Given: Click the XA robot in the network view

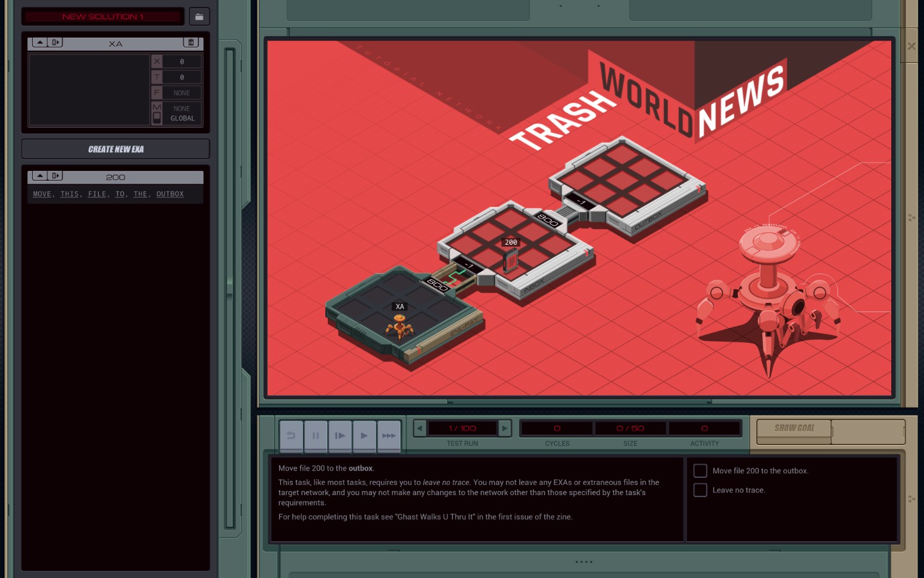Looking at the screenshot, I should [x=399, y=327].
